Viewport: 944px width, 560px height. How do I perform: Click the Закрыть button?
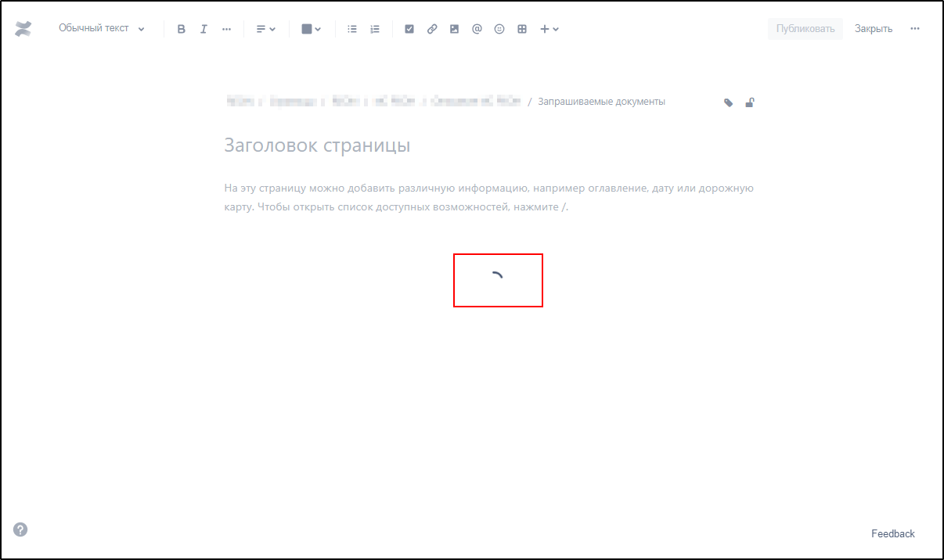coord(874,29)
